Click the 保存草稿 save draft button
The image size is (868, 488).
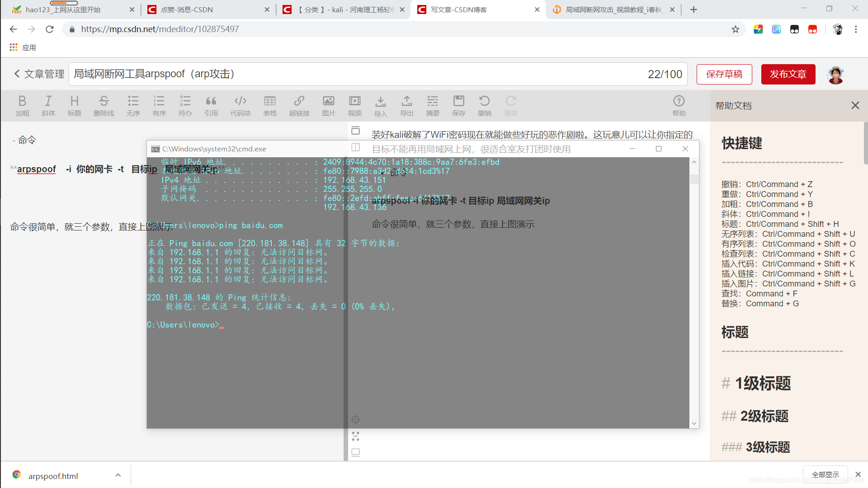pos(724,74)
